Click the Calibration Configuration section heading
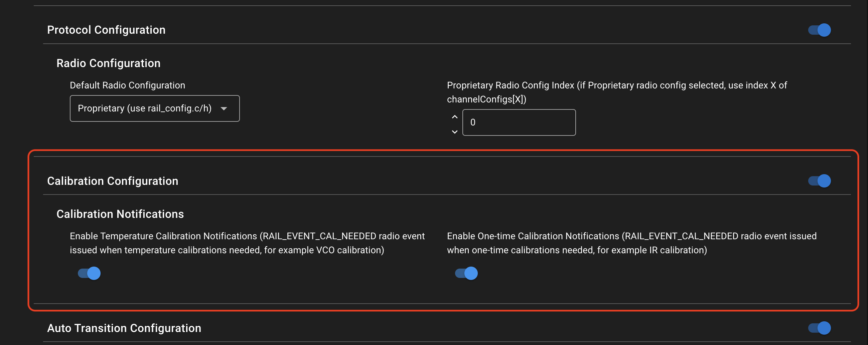Image resolution: width=868 pixels, height=345 pixels. coord(113,181)
